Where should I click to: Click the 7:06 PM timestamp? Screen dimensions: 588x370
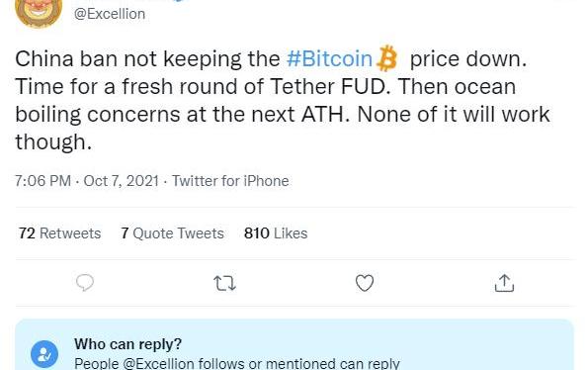tap(42, 181)
